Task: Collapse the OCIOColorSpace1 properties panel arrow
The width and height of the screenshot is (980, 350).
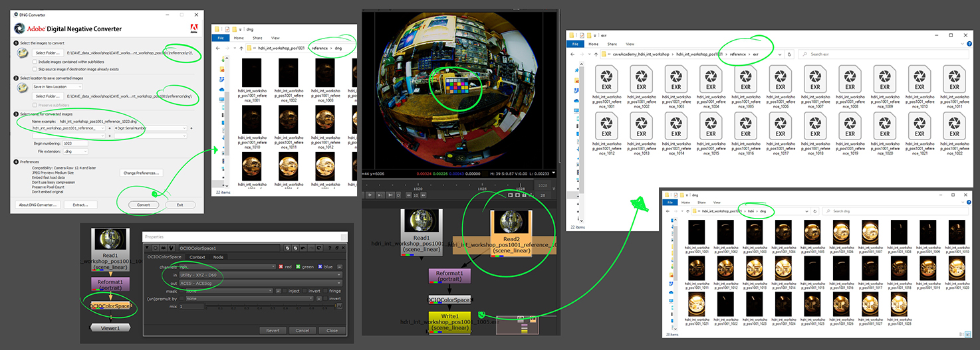Action: (147, 248)
